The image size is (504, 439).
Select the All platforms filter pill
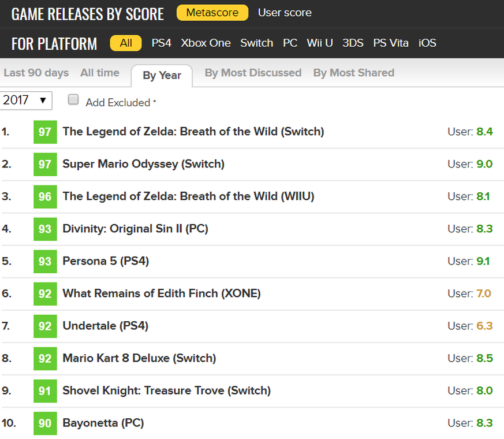pos(126,43)
